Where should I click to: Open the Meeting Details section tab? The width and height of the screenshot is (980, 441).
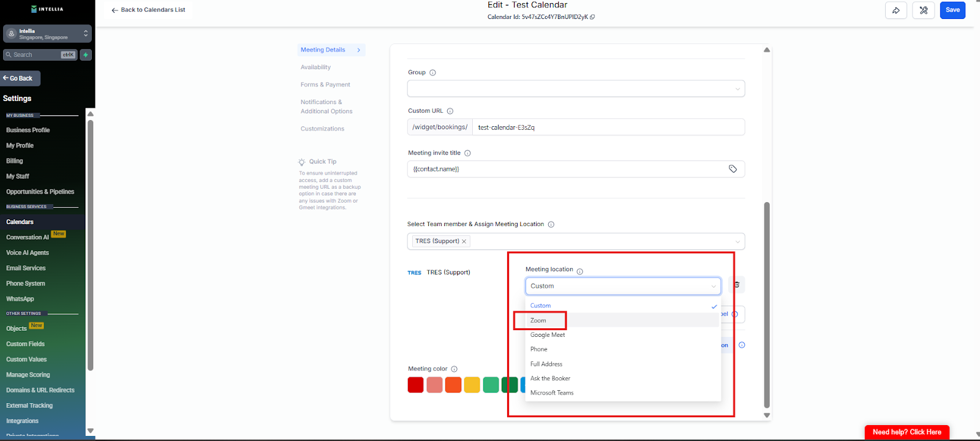[331, 50]
